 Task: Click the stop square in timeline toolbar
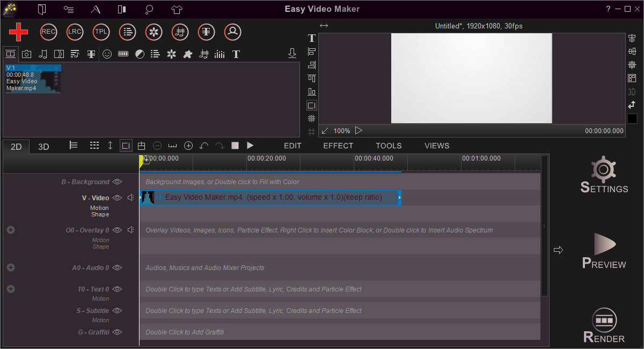235,146
